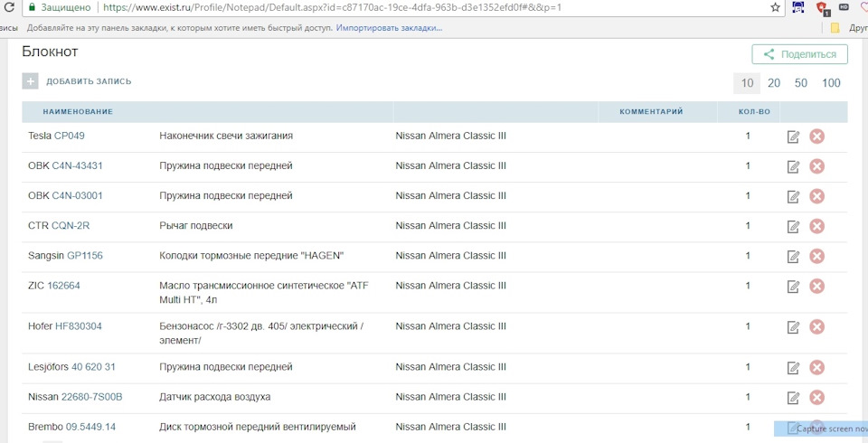Click text Наконечник свечи зажигания

[226, 136]
